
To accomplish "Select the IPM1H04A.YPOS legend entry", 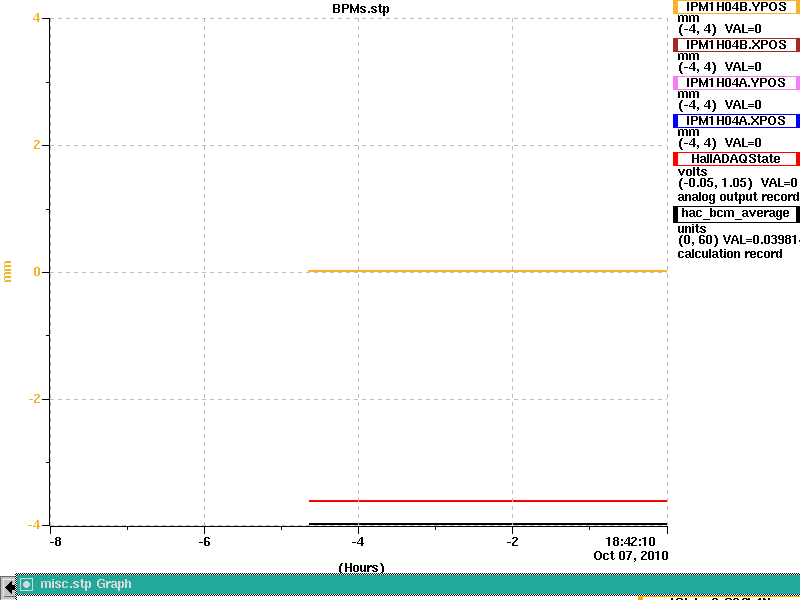I will click(736, 83).
